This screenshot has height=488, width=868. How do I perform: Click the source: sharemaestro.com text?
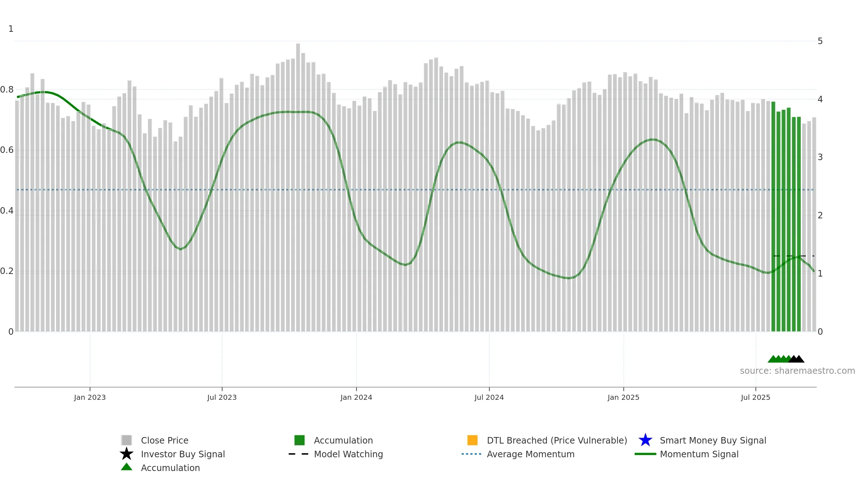pyautogui.click(x=797, y=371)
